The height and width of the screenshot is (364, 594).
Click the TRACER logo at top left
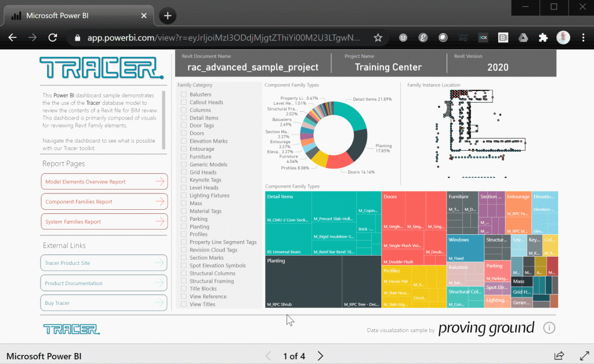coord(102,68)
